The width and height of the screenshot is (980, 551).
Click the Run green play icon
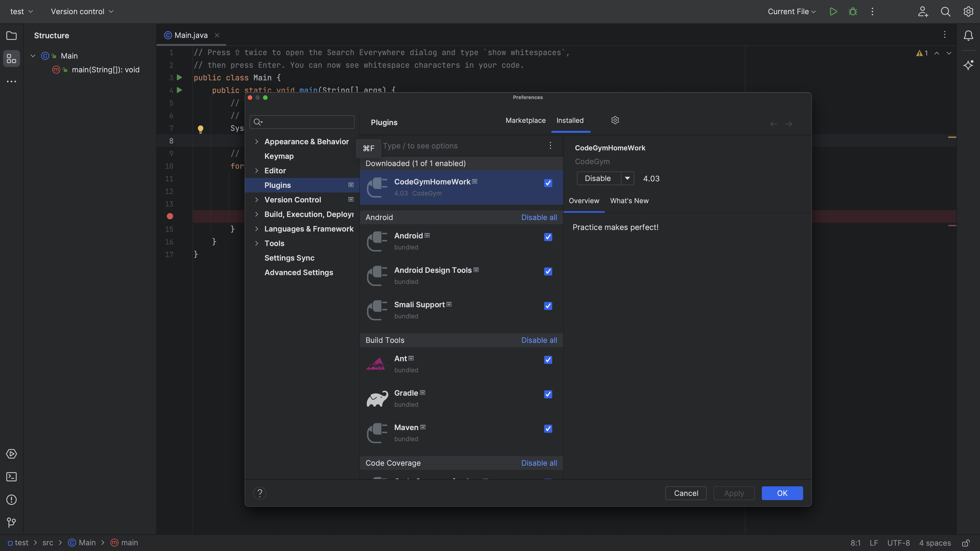point(833,11)
